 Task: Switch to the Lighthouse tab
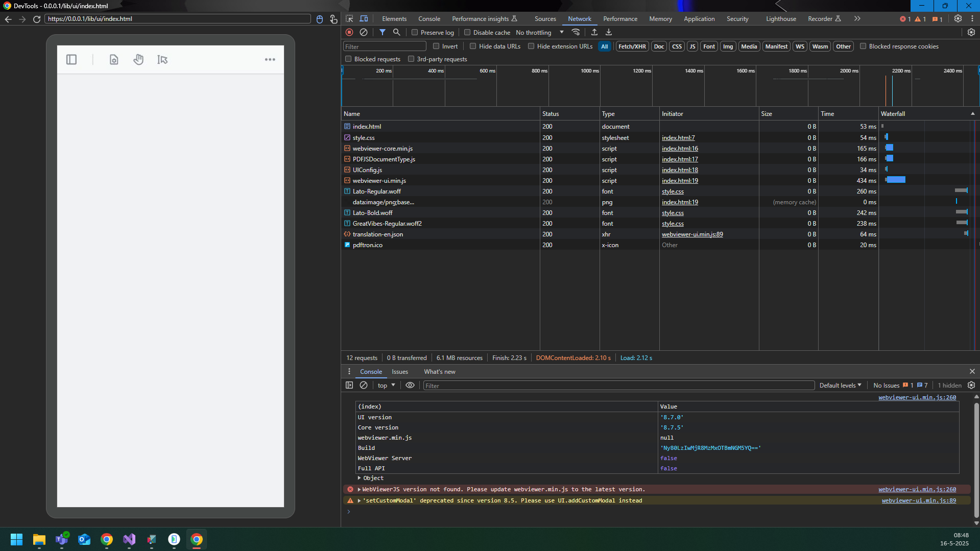point(781,19)
